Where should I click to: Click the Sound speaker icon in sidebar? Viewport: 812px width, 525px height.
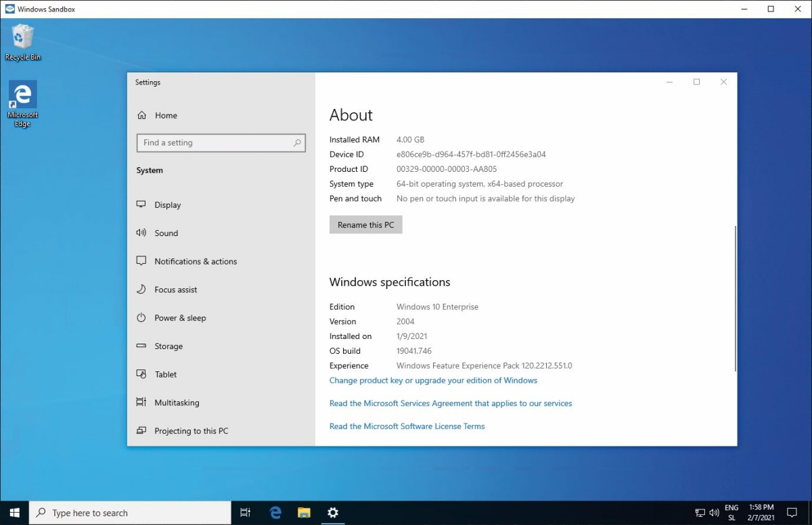click(141, 233)
